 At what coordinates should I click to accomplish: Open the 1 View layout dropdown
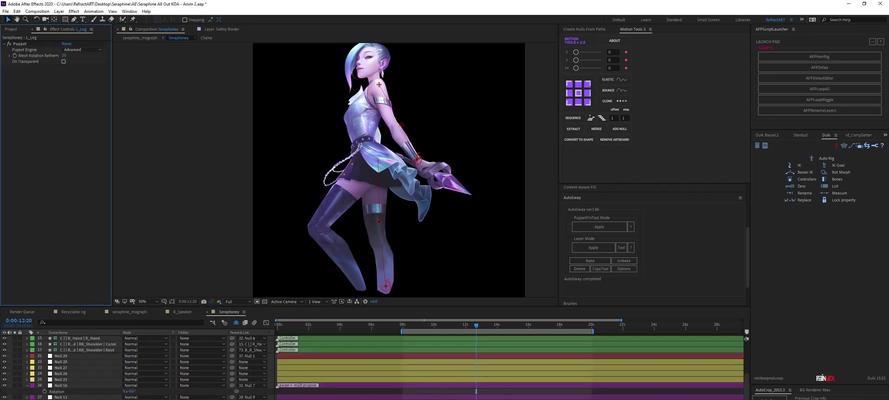(x=318, y=301)
